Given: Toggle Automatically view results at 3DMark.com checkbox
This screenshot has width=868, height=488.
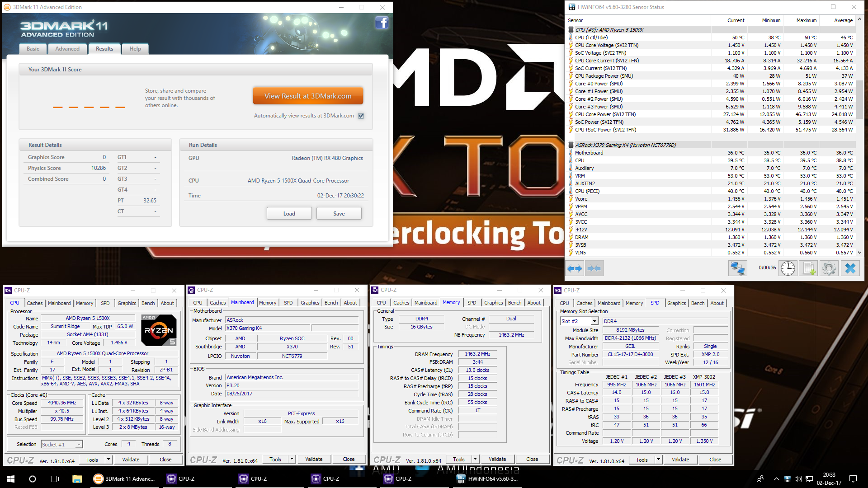Looking at the screenshot, I should 361,116.
